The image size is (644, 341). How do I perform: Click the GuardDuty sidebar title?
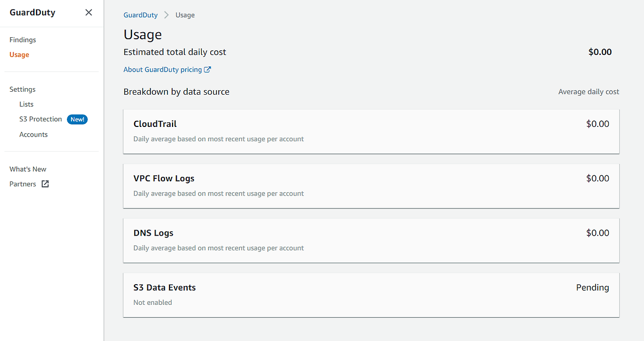coord(32,13)
